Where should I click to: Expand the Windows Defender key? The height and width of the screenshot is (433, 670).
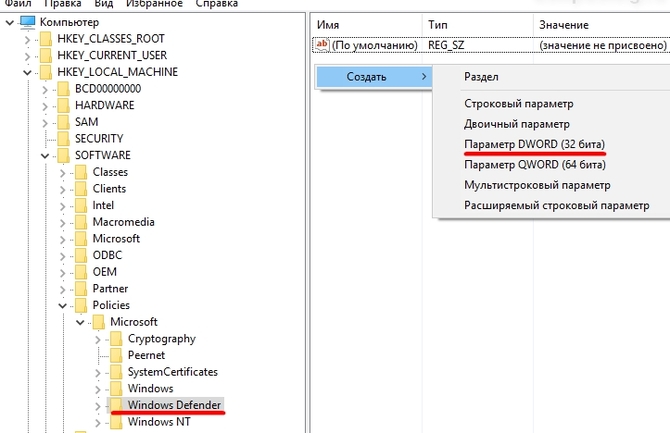coord(98,406)
